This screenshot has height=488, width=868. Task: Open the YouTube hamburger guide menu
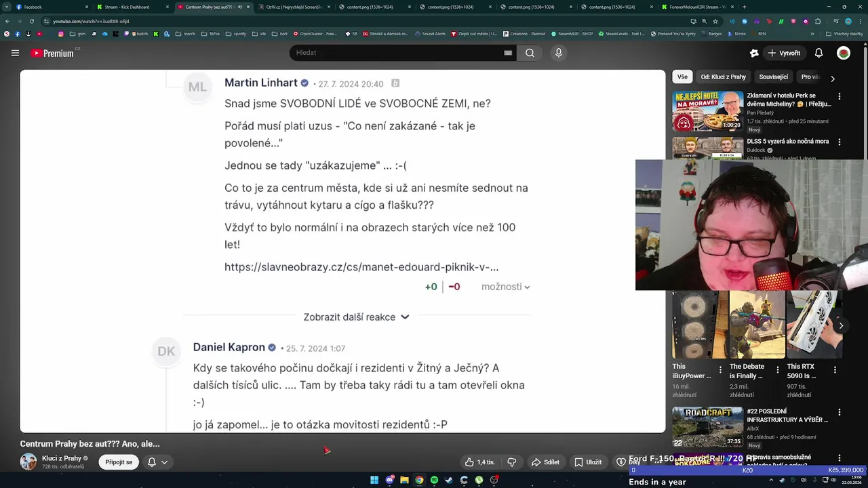(x=15, y=53)
